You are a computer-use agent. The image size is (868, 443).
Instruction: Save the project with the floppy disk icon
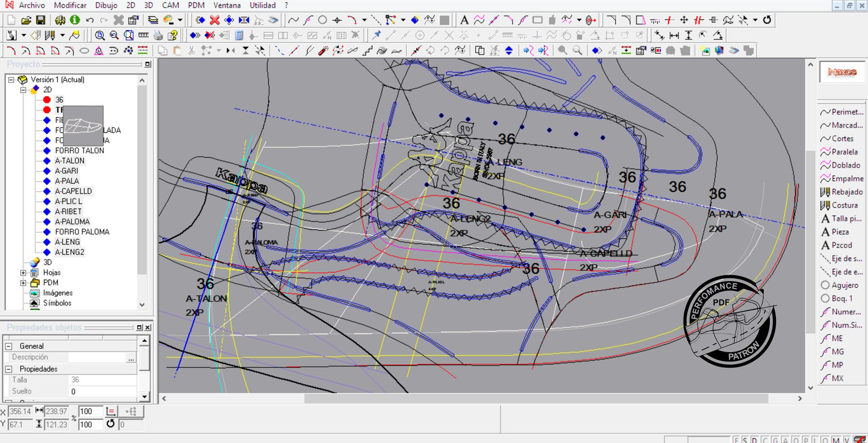[x=41, y=20]
